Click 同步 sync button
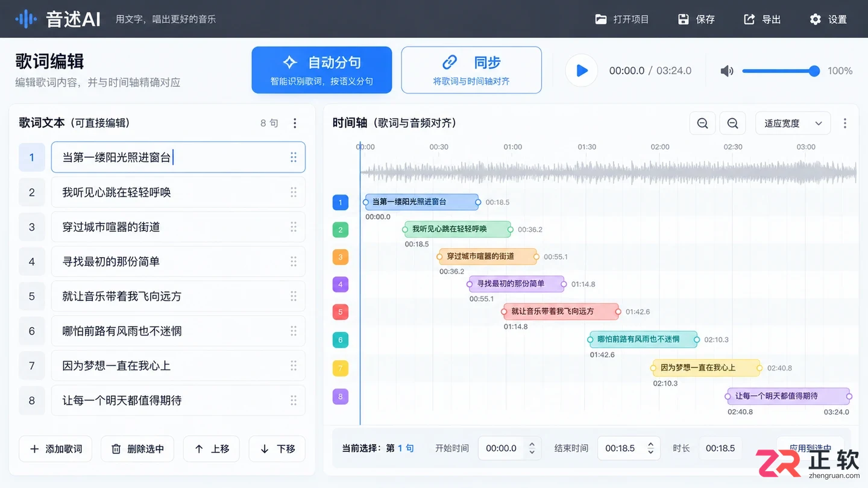The height and width of the screenshot is (488, 868). click(x=471, y=70)
